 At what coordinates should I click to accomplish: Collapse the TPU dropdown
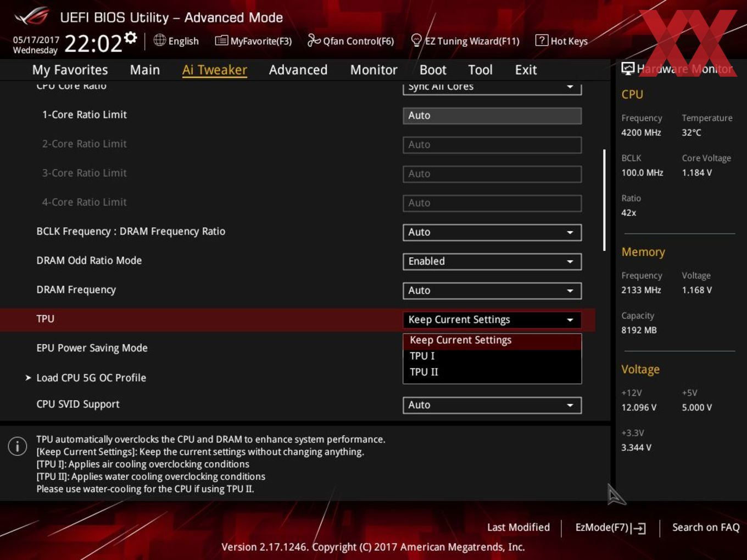pos(492,320)
